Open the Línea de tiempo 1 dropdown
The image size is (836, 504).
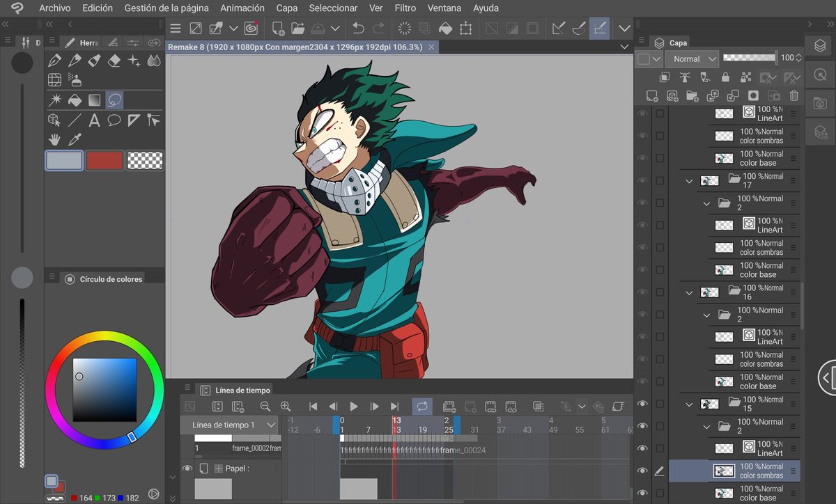pos(230,425)
